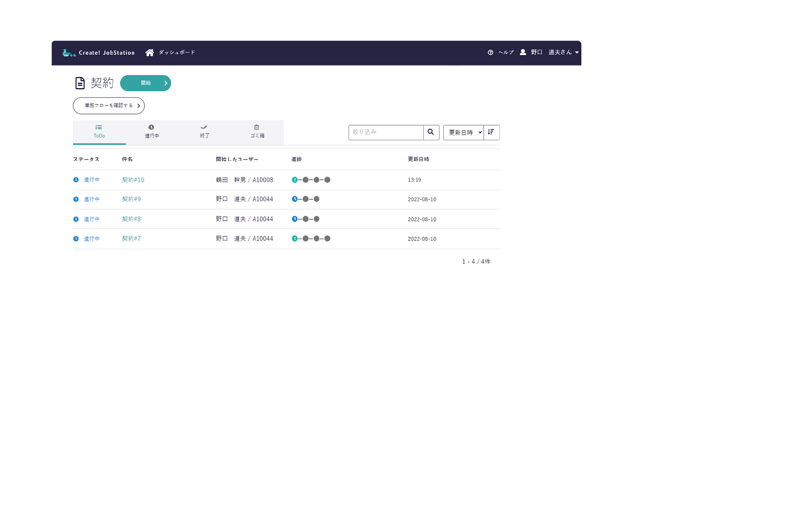Open the ゴミ箱 tab
The height and width of the screenshot is (519, 812).
click(257, 132)
